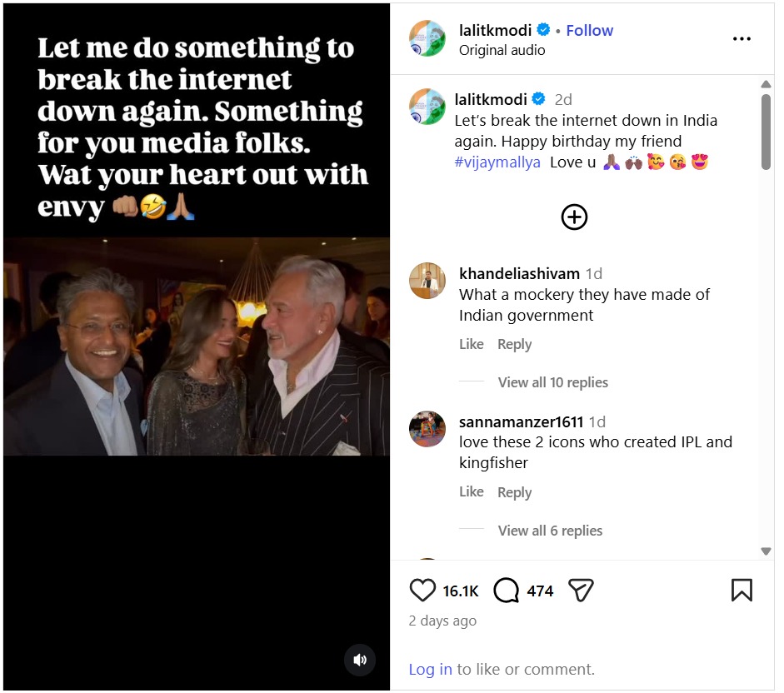Expand all 6 replies on sannamanzer1611 comment
Viewport: 784px width, 693px height.
550,531
